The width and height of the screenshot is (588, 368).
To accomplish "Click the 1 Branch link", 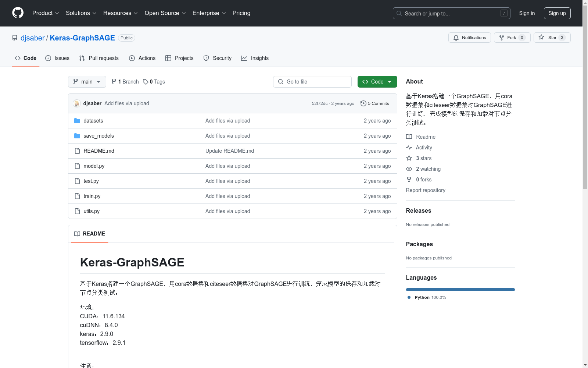I will click(x=125, y=82).
